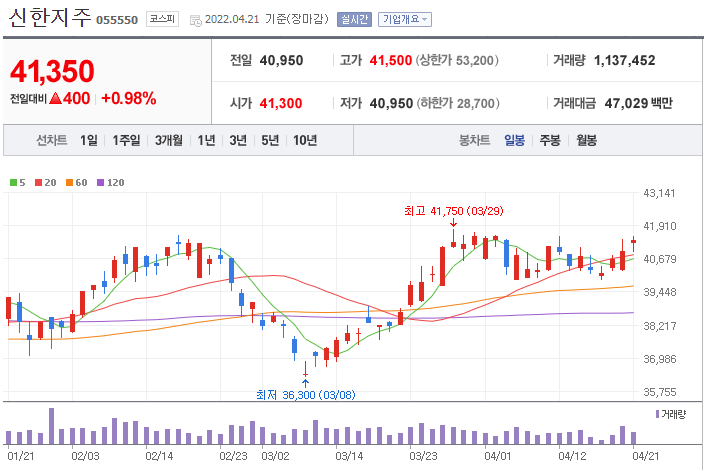Select the 5년 line chart period
This screenshot has height=470, width=704.
[x=270, y=140]
